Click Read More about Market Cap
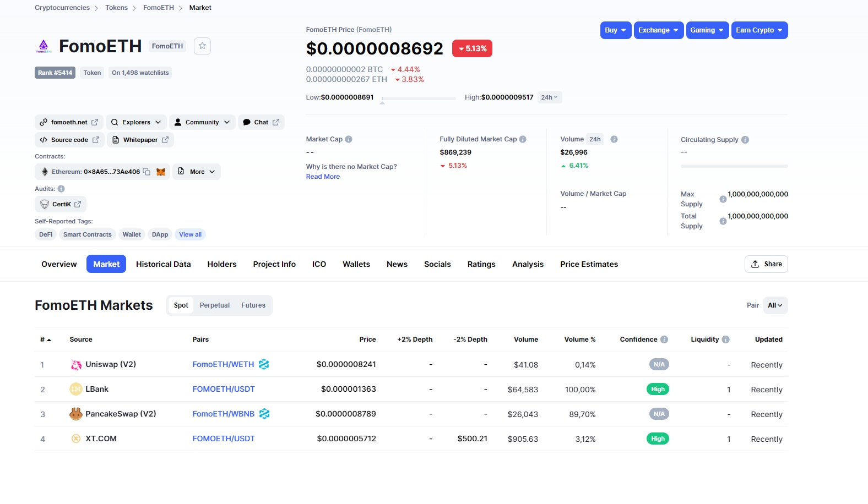This screenshot has height=504, width=868. (x=323, y=177)
